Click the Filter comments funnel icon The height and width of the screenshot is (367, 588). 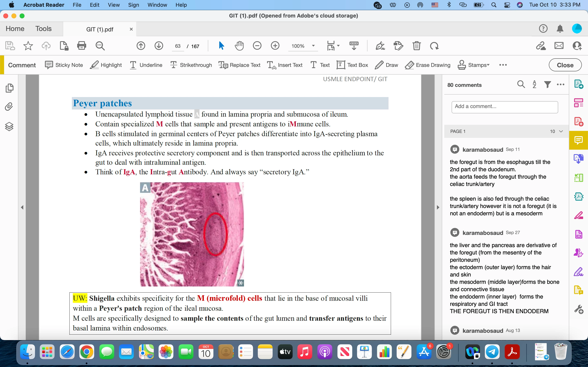click(x=547, y=85)
